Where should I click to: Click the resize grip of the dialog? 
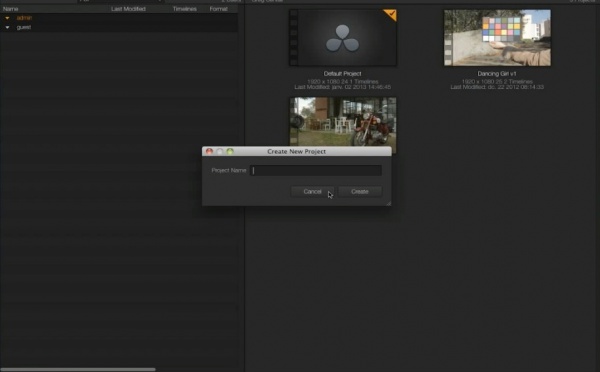pyautogui.click(x=388, y=203)
